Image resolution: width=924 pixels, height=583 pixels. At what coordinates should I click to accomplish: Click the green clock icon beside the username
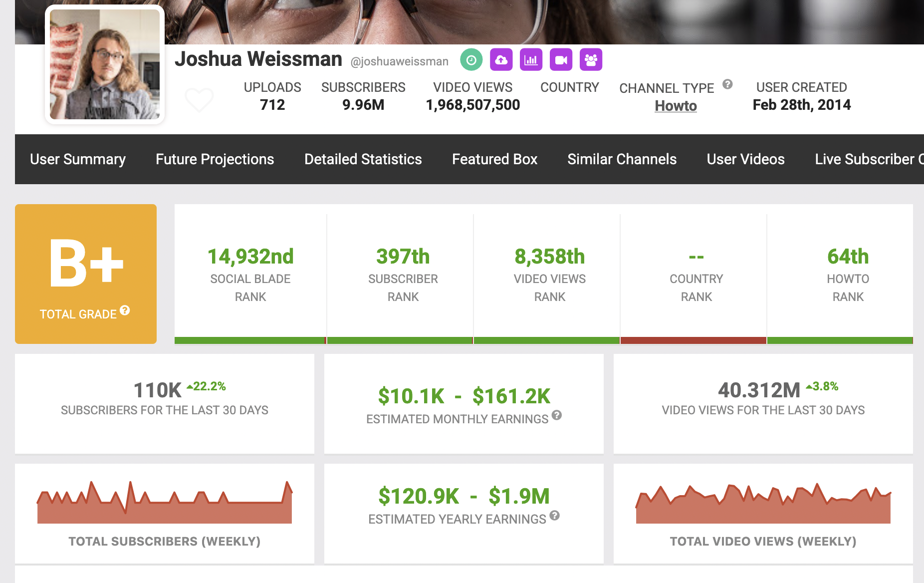[471, 60]
